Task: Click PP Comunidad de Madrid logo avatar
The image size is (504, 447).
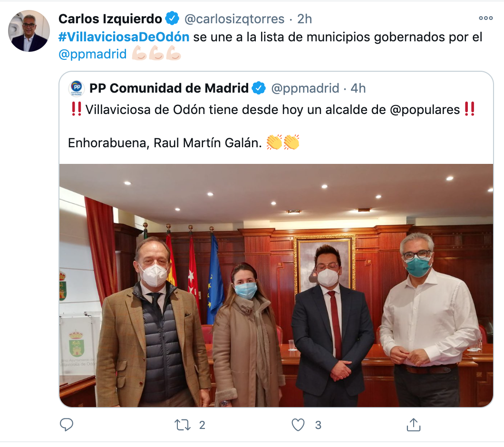Action: (77, 88)
